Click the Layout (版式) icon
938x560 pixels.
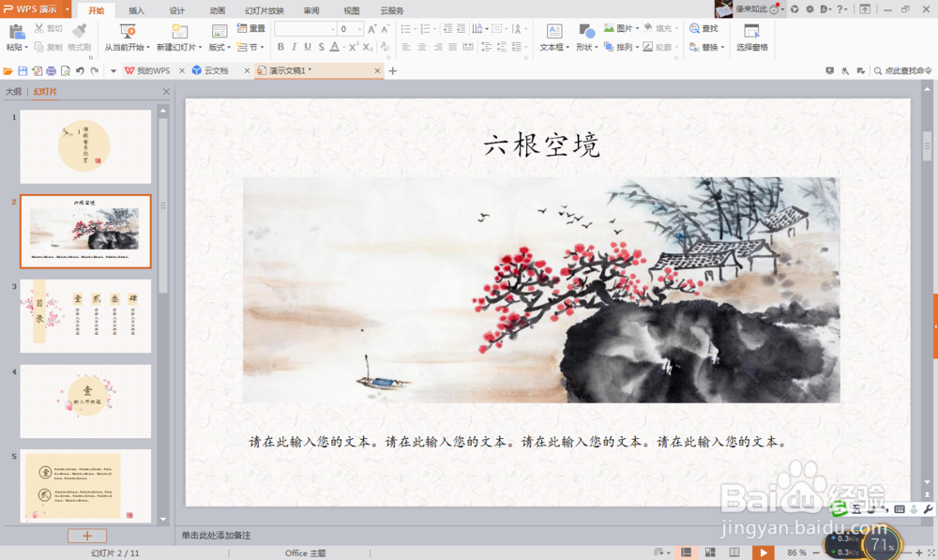click(219, 31)
